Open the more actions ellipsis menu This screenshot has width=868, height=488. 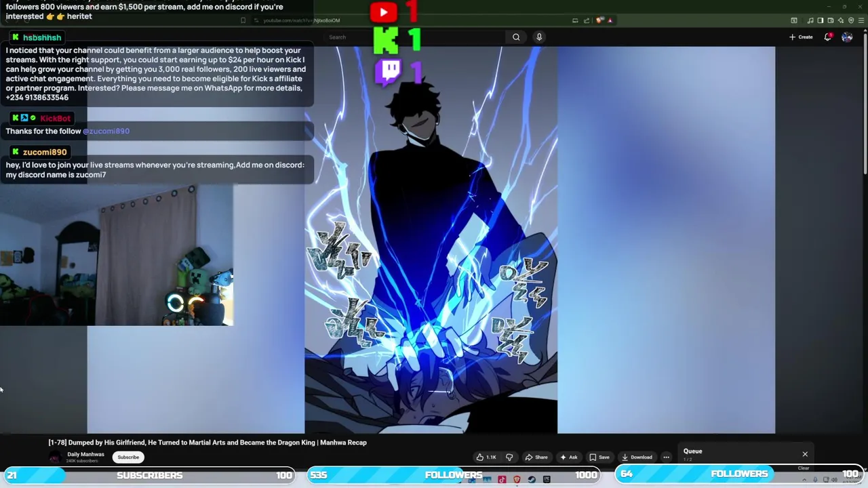[666, 457]
